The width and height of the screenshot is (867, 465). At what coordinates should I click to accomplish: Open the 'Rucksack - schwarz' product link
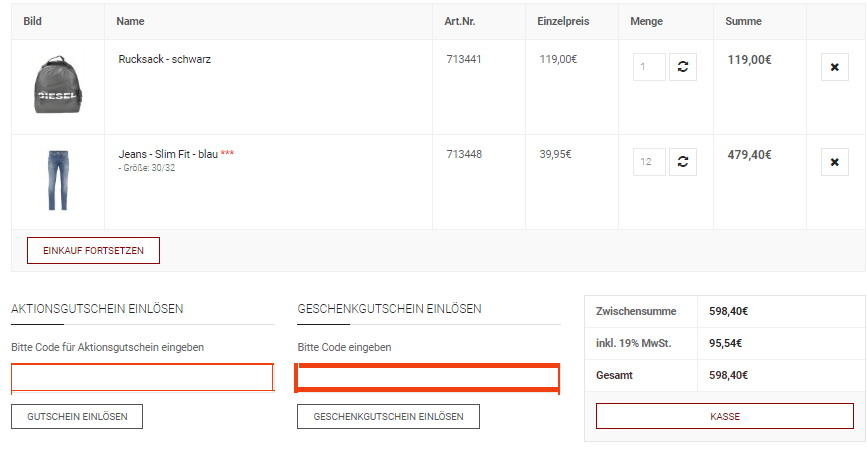tap(164, 59)
